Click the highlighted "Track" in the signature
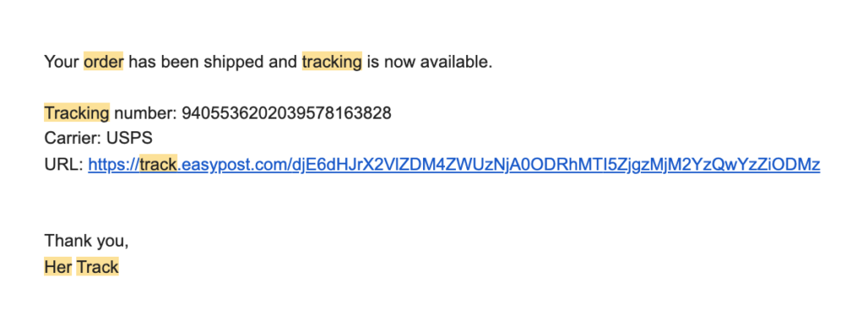The image size is (868, 311). click(x=97, y=267)
